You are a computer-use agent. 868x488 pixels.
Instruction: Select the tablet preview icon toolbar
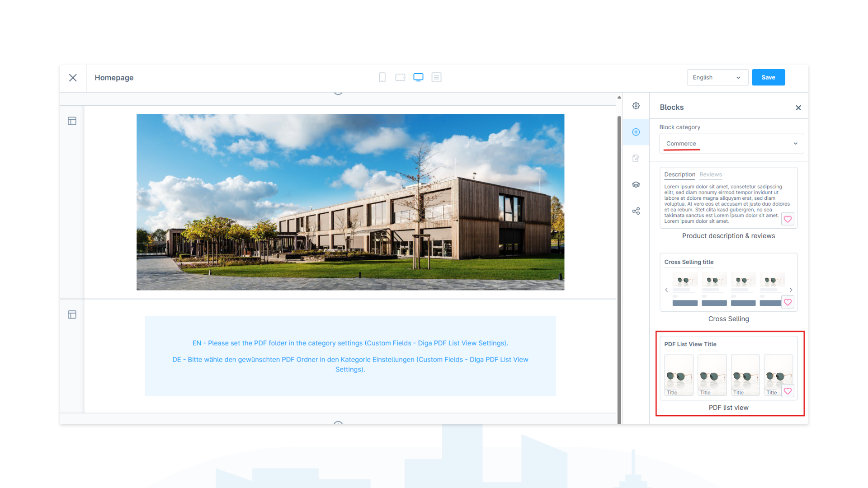pyautogui.click(x=401, y=77)
